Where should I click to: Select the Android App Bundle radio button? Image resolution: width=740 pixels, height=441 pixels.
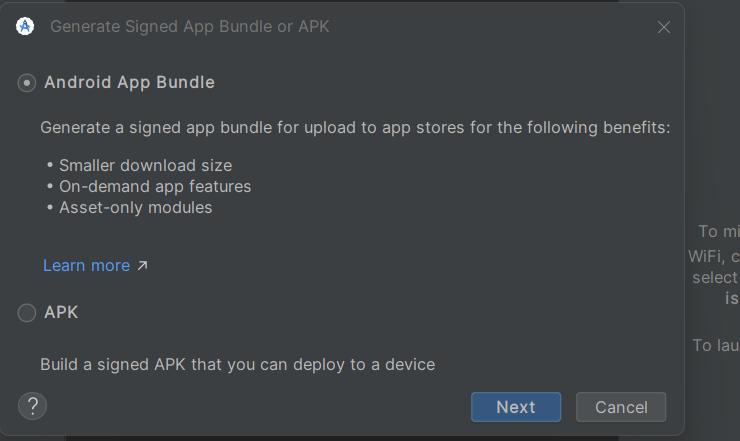(x=27, y=83)
